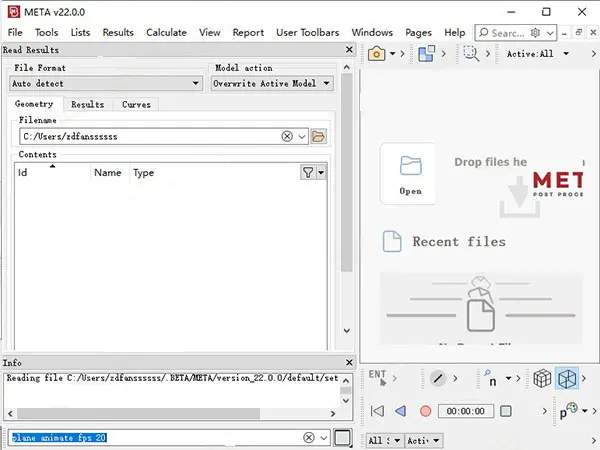Toggle the highlighted section cube icon
Screen dimensions: 600x450
567,378
